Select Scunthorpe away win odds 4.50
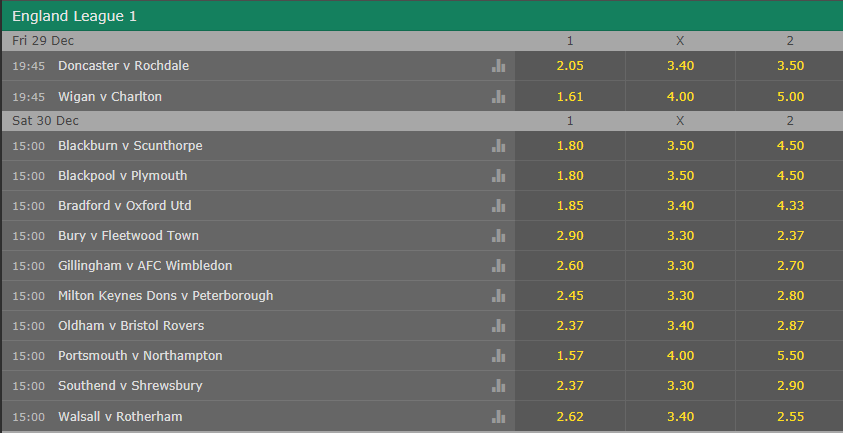 [790, 145]
